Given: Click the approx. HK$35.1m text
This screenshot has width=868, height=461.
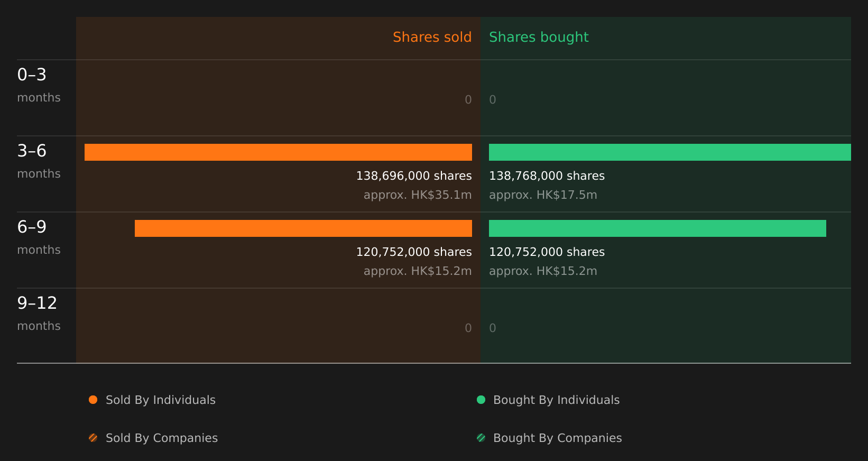Looking at the screenshot, I should click(418, 195).
